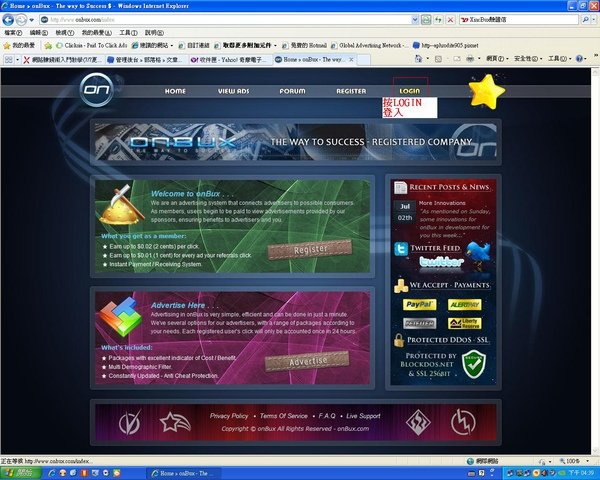Open the 工具(T) menu in menu bar
The width and height of the screenshot is (600, 480).
[x=128, y=33]
